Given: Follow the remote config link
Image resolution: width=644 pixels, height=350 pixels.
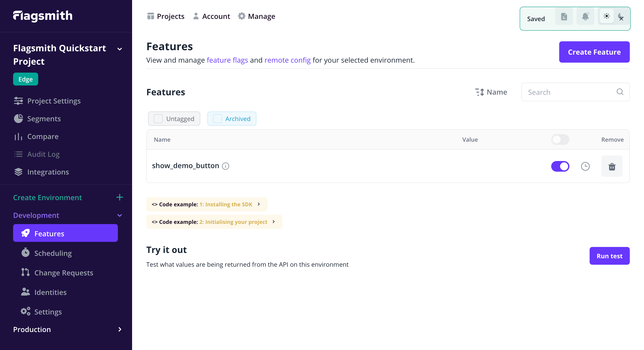Looking at the screenshot, I should pos(287,60).
